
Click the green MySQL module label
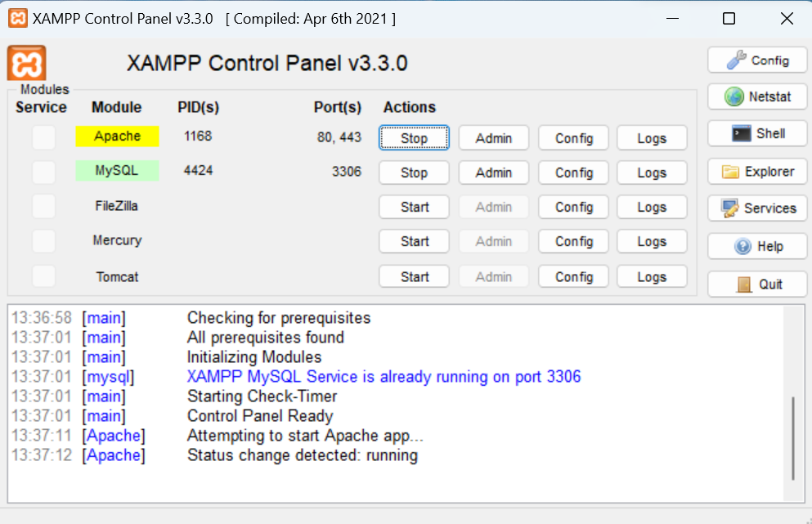pos(117,170)
